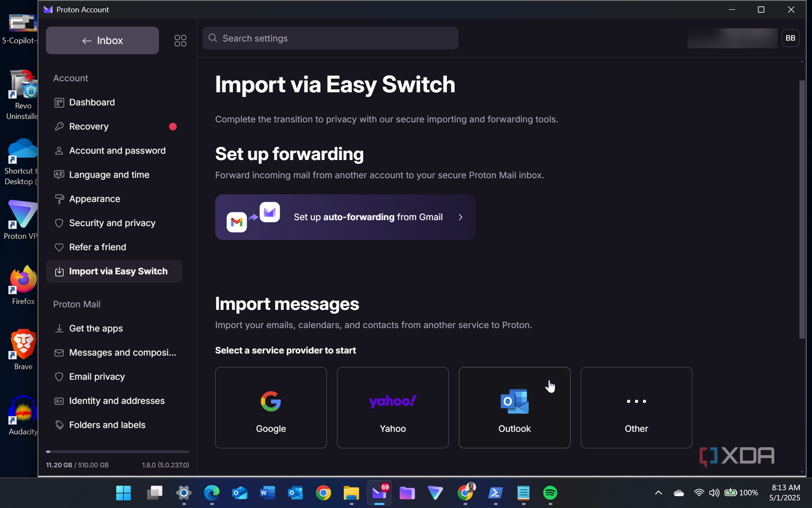Open Recovery settings
Image resolution: width=812 pixels, height=508 pixels.
click(x=114, y=126)
